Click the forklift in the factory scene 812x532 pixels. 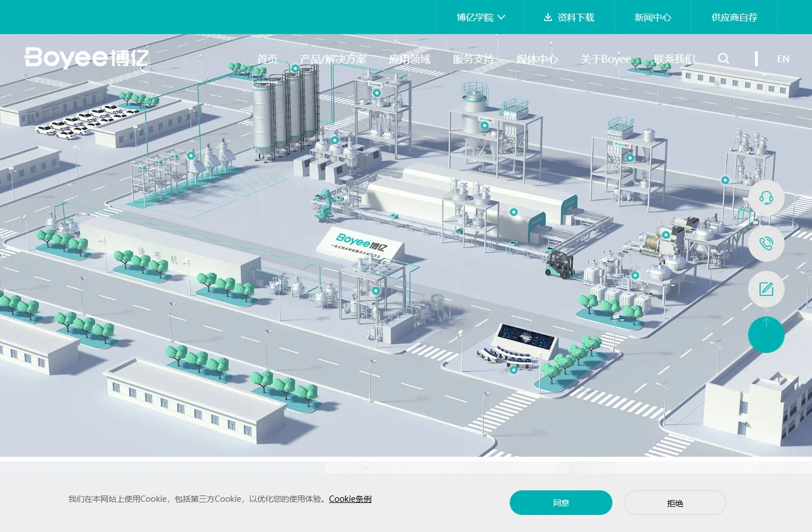tap(560, 265)
